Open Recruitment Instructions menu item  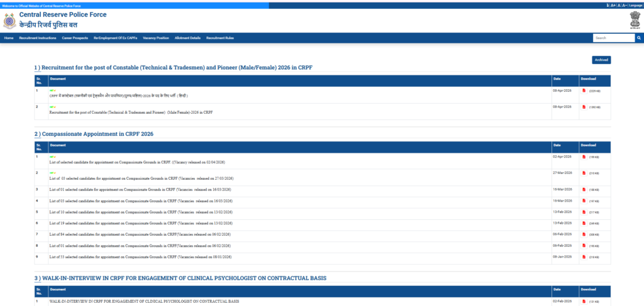click(38, 38)
